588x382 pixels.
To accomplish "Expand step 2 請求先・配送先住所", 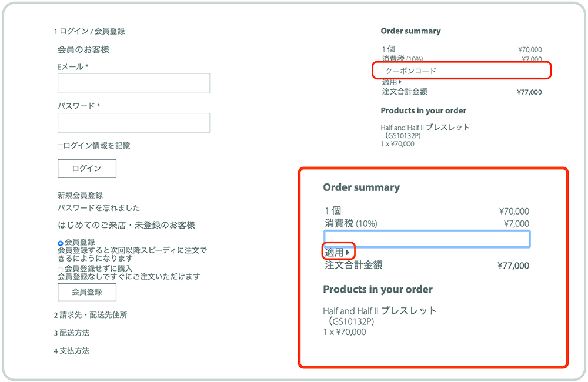I will tap(91, 315).
